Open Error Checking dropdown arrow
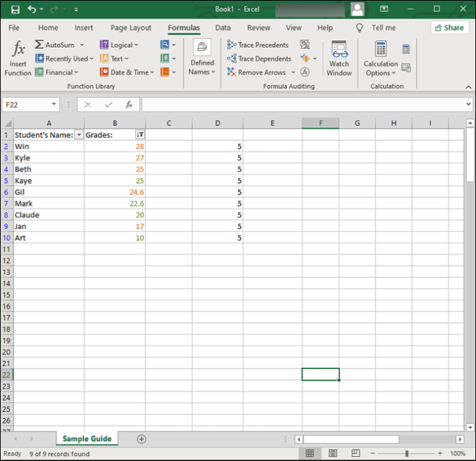Screen dimensions: 476x461 click(315, 58)
